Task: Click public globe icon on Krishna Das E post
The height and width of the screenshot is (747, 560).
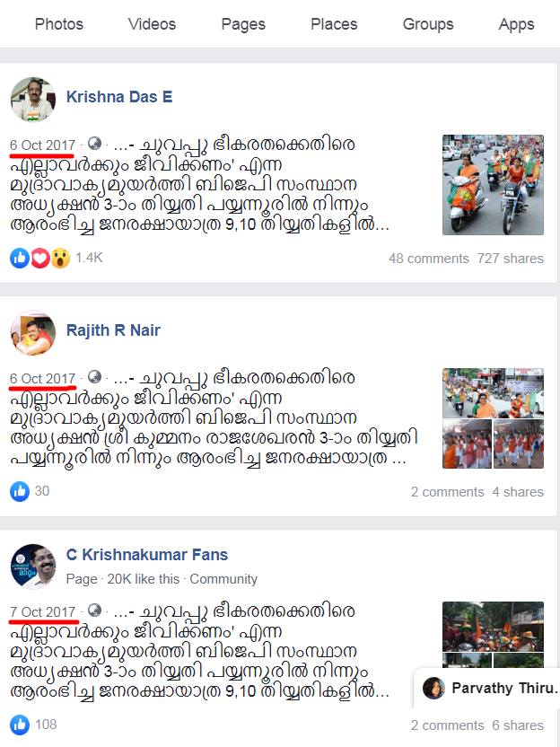Action: click(x=95, y=144)
